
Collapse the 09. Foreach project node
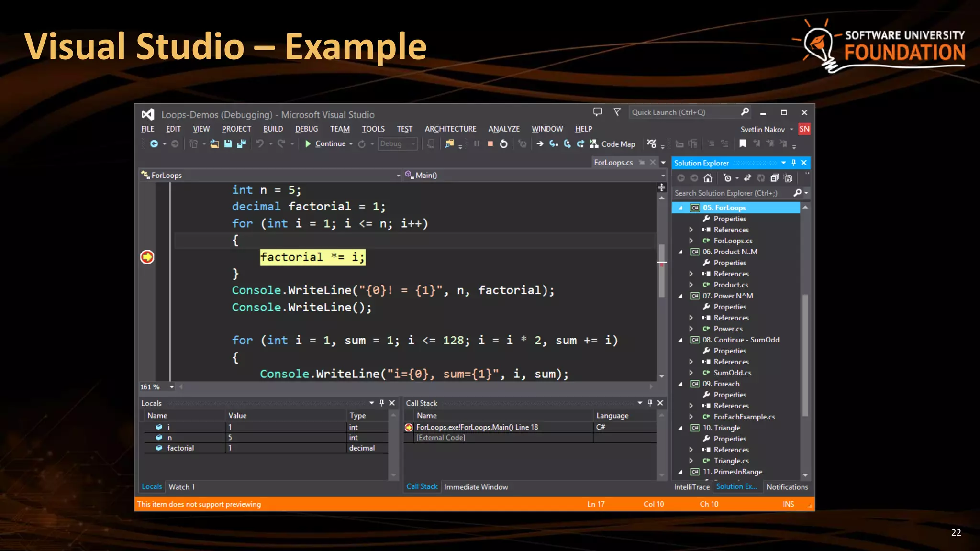(680, 384)
